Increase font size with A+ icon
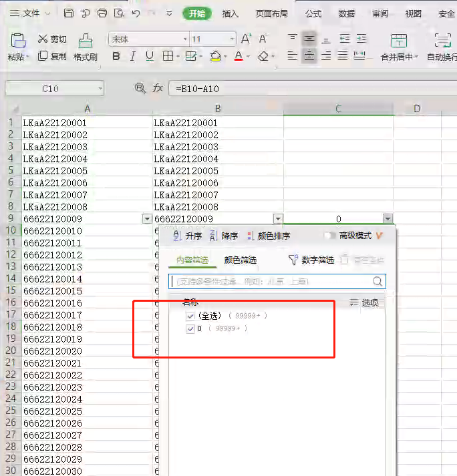 (x=246, y=39)
